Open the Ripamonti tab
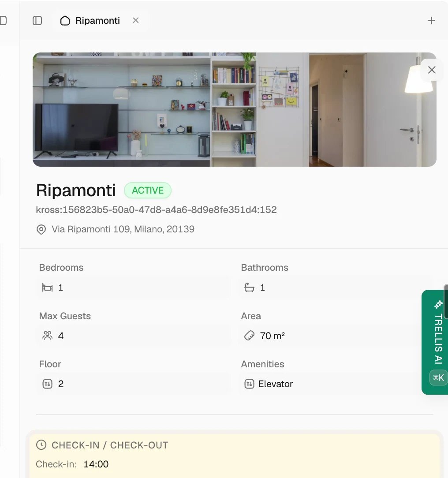 coord(90,20)
